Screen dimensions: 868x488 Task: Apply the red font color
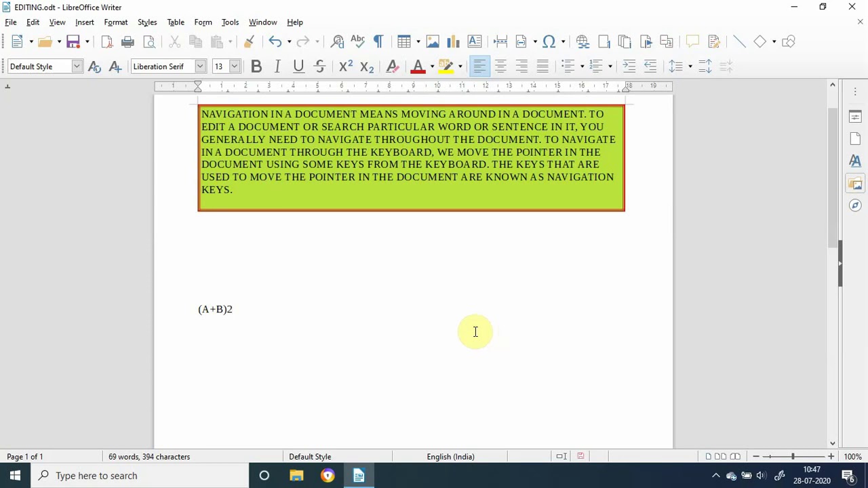pos(418,66)
